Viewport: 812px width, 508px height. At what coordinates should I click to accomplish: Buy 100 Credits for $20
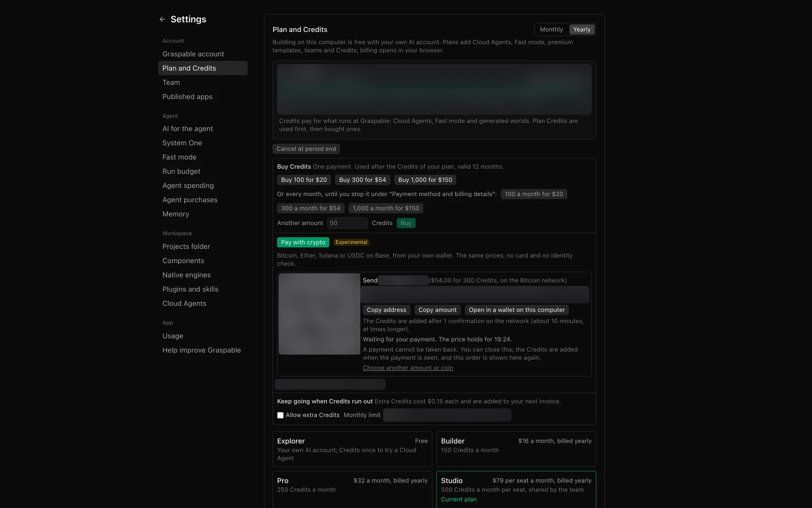coord(304,180)
